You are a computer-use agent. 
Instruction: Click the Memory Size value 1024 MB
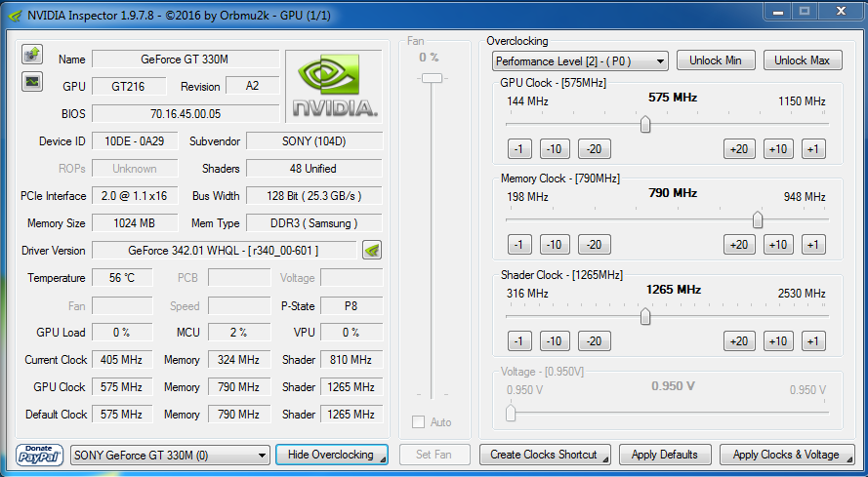coord(135,223)
